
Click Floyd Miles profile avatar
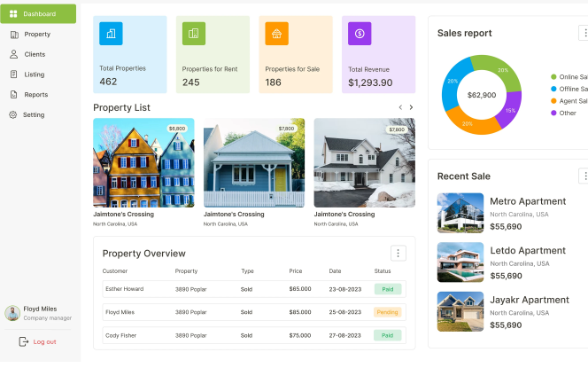12,313
